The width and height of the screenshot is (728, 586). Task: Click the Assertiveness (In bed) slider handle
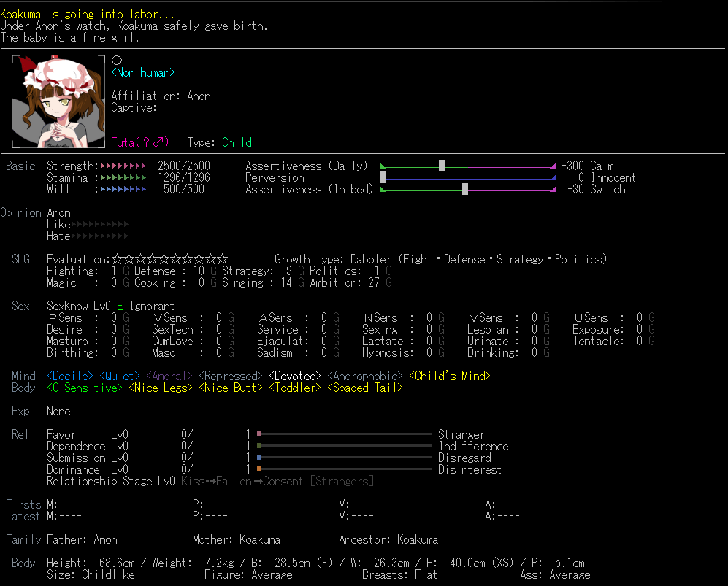pyautogui.click(x=465, y=189)
